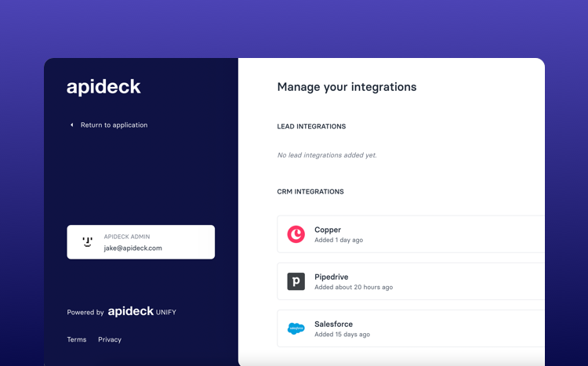Click the Copper logo icon
Screen dimensions: 588x366
tap(296, 234)
